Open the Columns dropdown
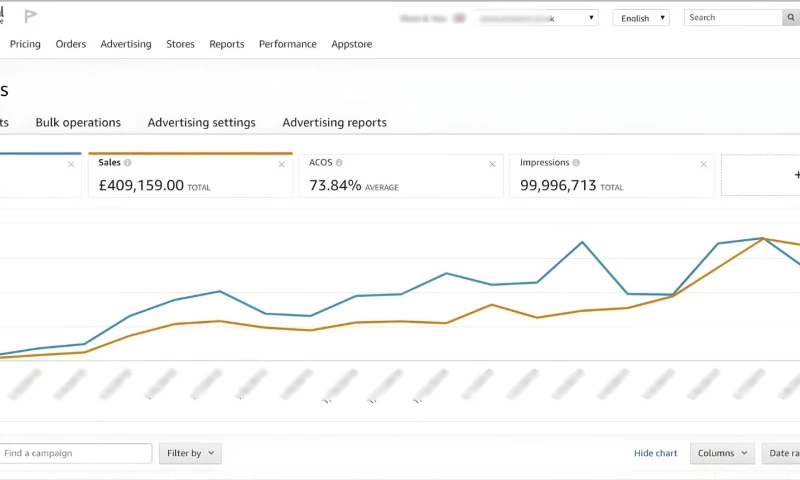800x480 pixels. 722,453
